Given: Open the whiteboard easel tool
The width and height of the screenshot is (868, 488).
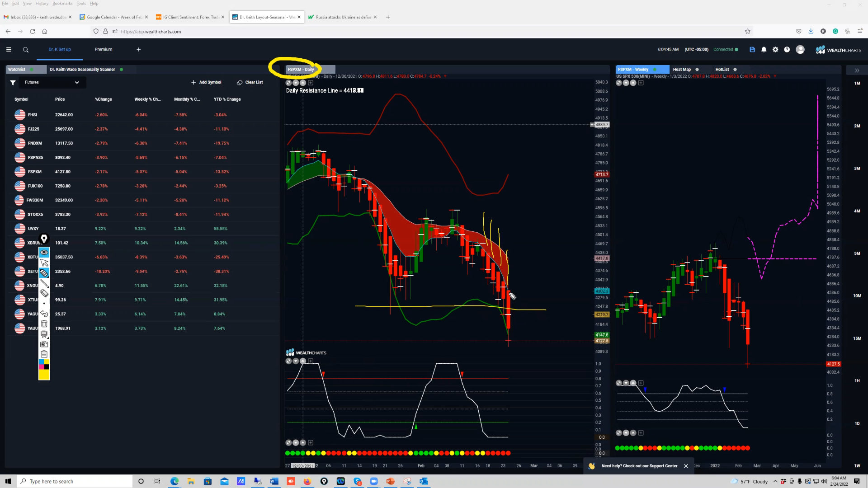Looking at the screenshot, I should pyautogui.click(x=44, y=334).
